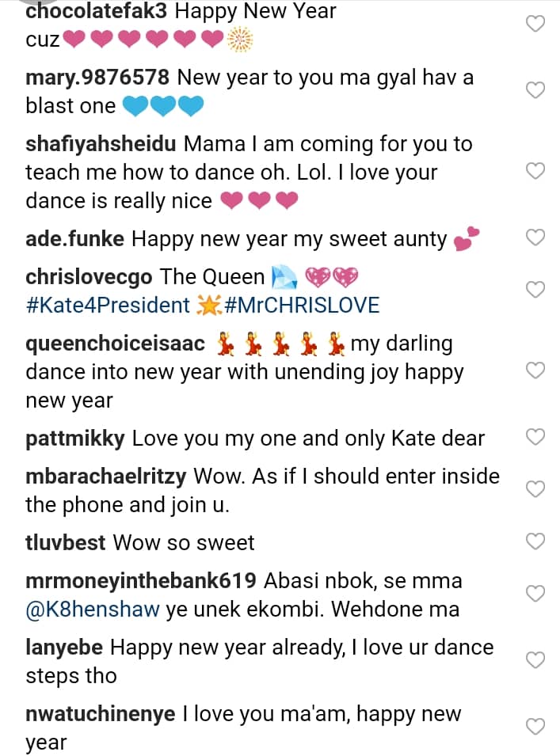Like mary.9876578's comment with heart icon

pos(536,90)
